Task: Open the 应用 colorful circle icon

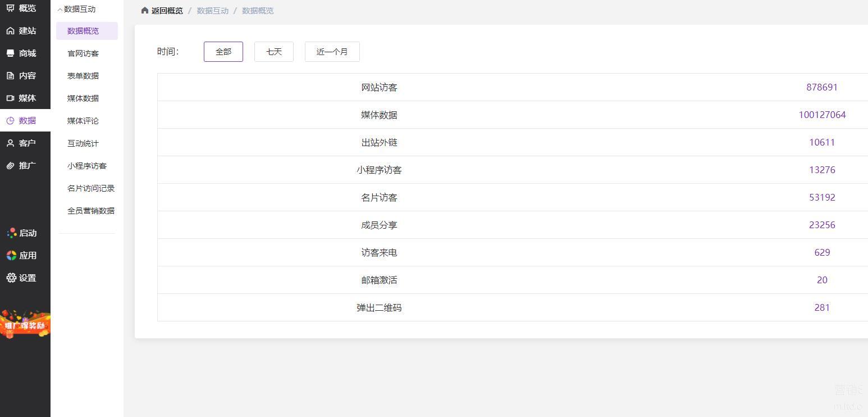Action: (x=11, y=255)
